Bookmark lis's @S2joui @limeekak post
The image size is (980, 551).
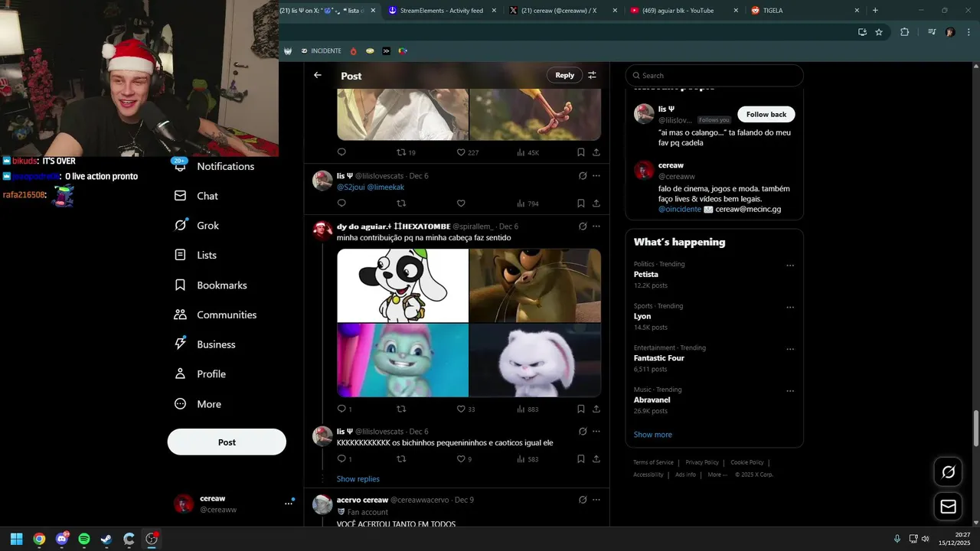point(581,204)
